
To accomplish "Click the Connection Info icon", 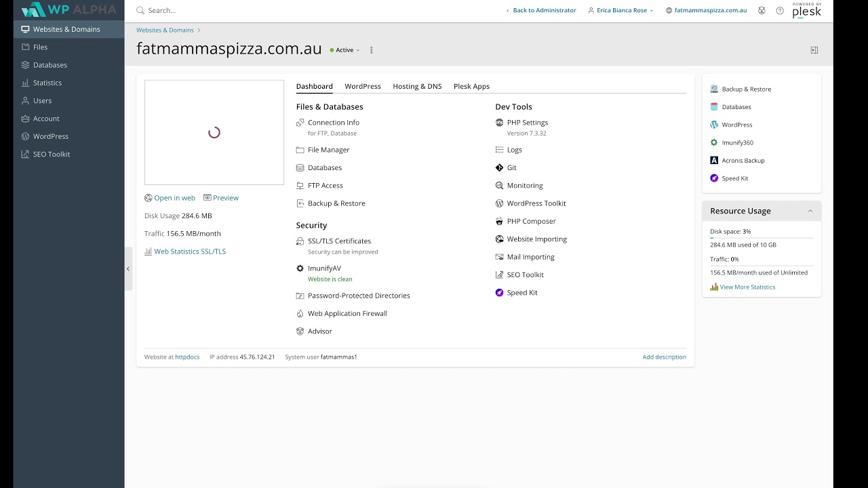I will click(300, 123).
